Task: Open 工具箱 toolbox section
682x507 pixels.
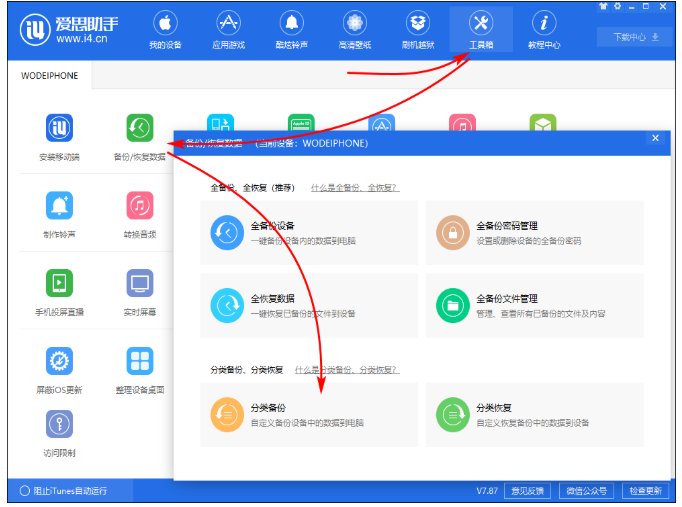Action: coord(481,30)
